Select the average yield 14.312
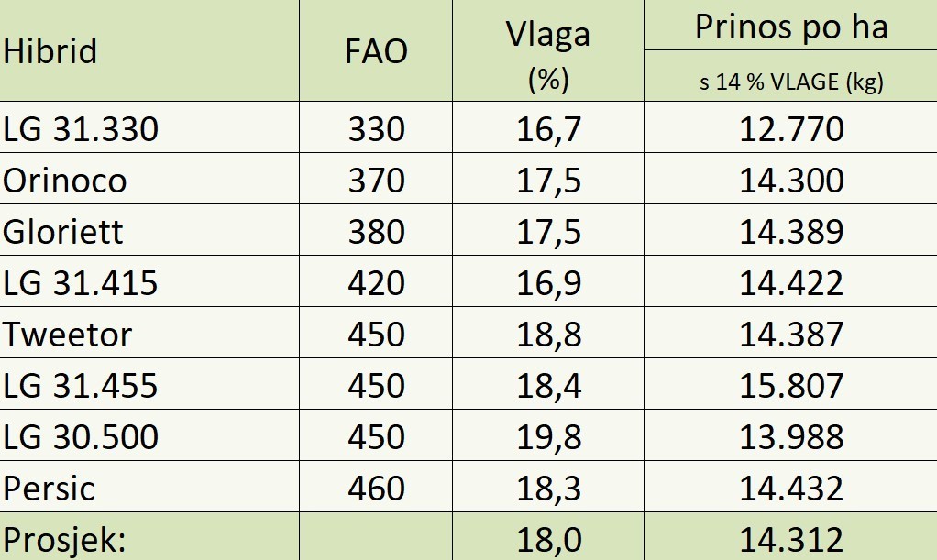This screenshot has width=937, height=560. [791, 539]
